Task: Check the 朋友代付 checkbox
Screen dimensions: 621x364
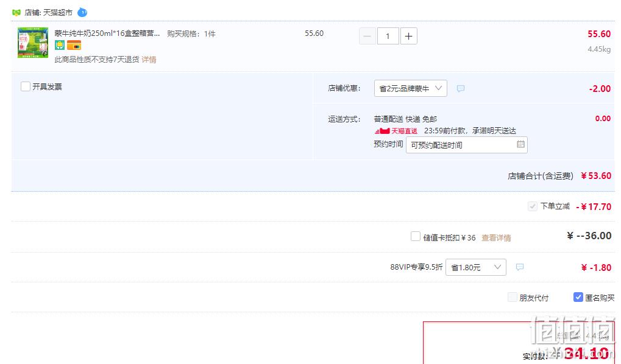Action: tap(513, 297)
